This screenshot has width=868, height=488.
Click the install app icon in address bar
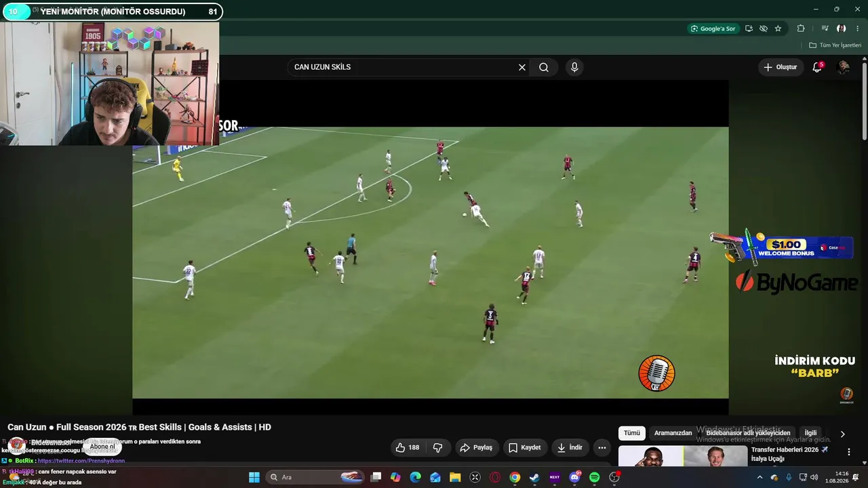pyautogui.click(x=749, y=28)
